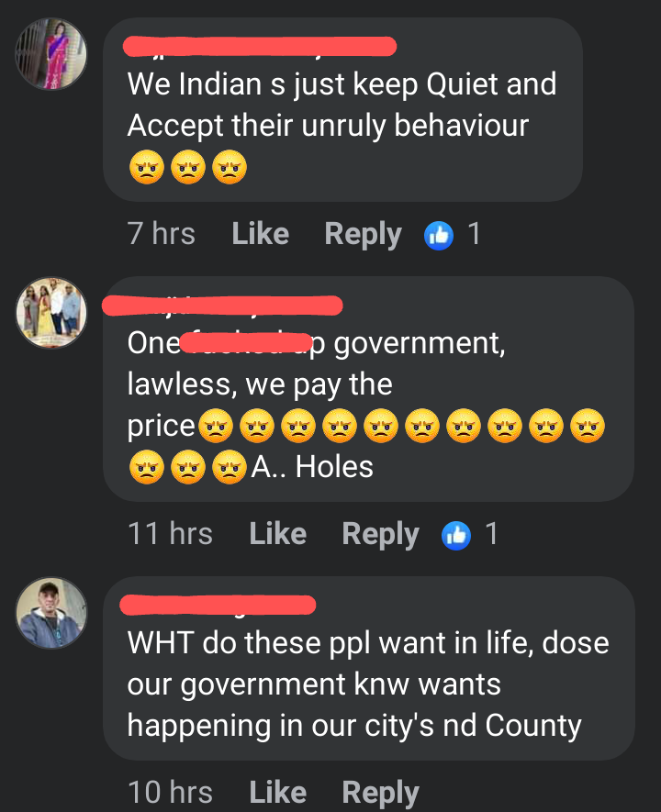Click the 10 hrs timestamp
The width and height of the screenshot is (661, 812).
[170, 793]
